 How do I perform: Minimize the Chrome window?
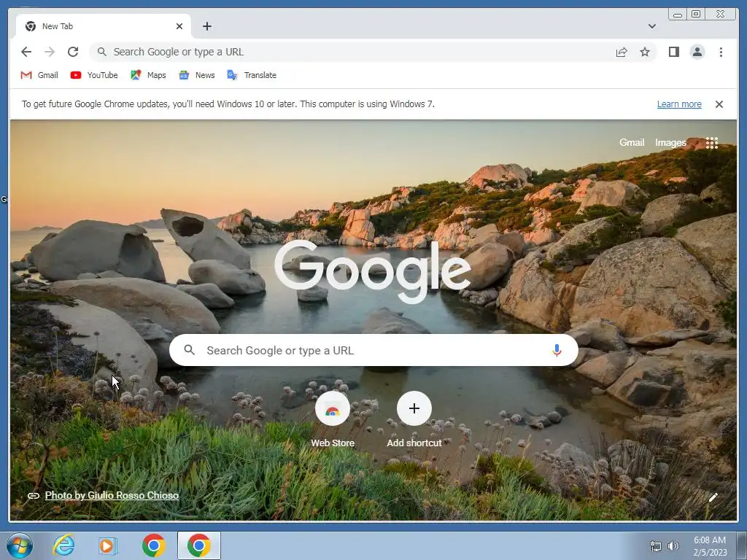678,15
